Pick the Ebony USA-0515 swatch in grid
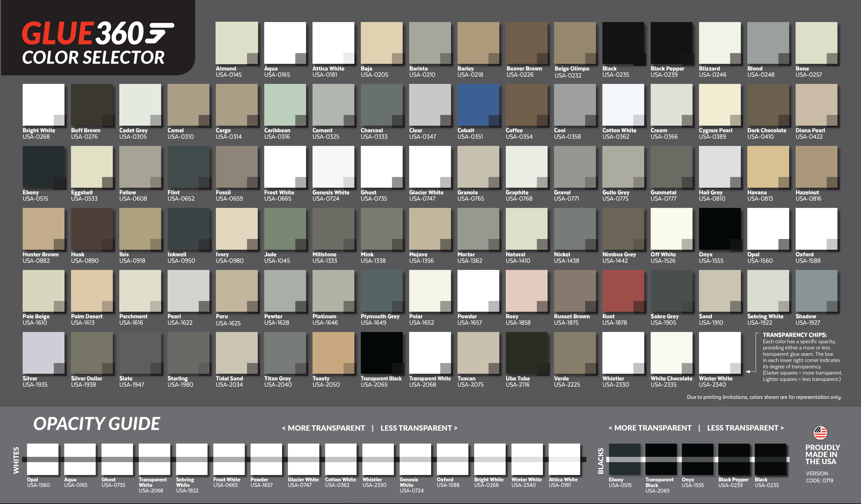861x504 pixels. 43,167
